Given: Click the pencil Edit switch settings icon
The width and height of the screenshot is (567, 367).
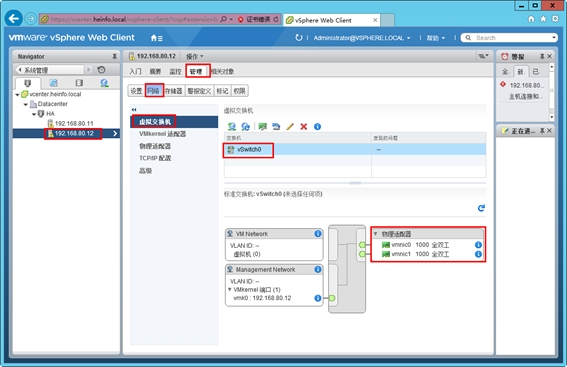Looking at the screenshot, I should point(290,127).
